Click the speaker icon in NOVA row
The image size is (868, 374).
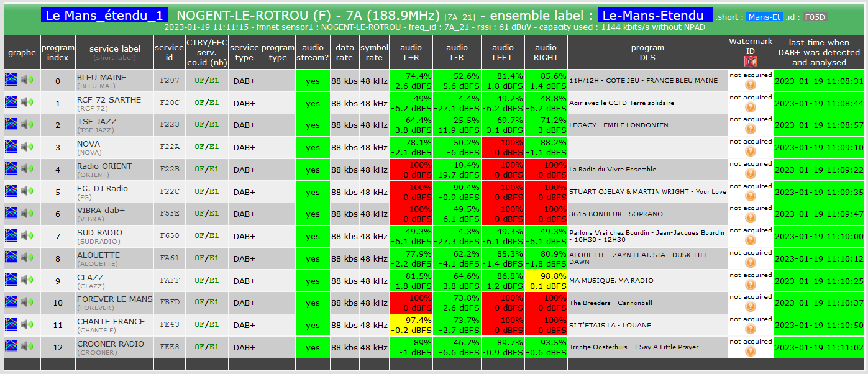pos(27,147)
